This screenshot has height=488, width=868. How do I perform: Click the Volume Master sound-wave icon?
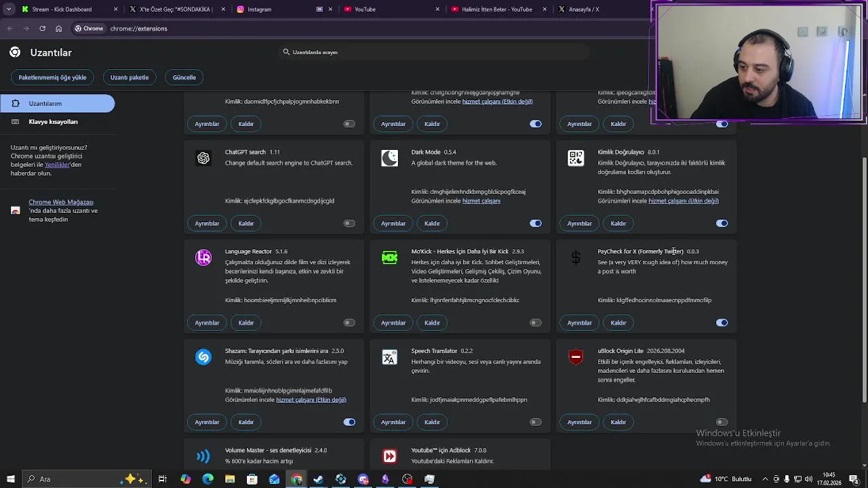pyautogui.click(x=203, y=456)
